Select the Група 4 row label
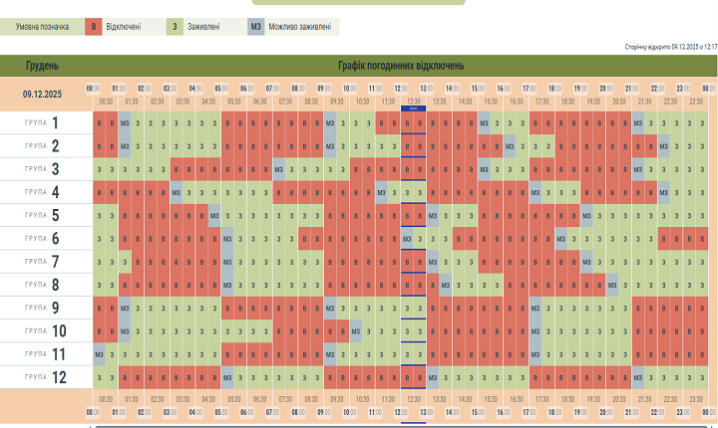The width and height of the screenshot is (718, 428). pyautogui.click(x=43, y=192)
